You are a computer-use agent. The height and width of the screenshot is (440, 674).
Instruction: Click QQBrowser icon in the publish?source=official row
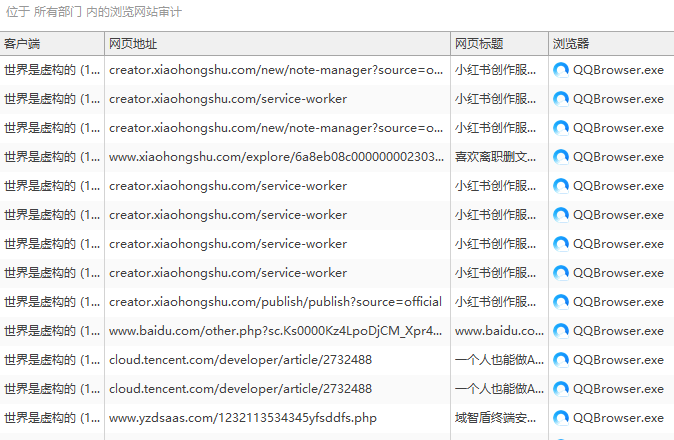point(561,302)
